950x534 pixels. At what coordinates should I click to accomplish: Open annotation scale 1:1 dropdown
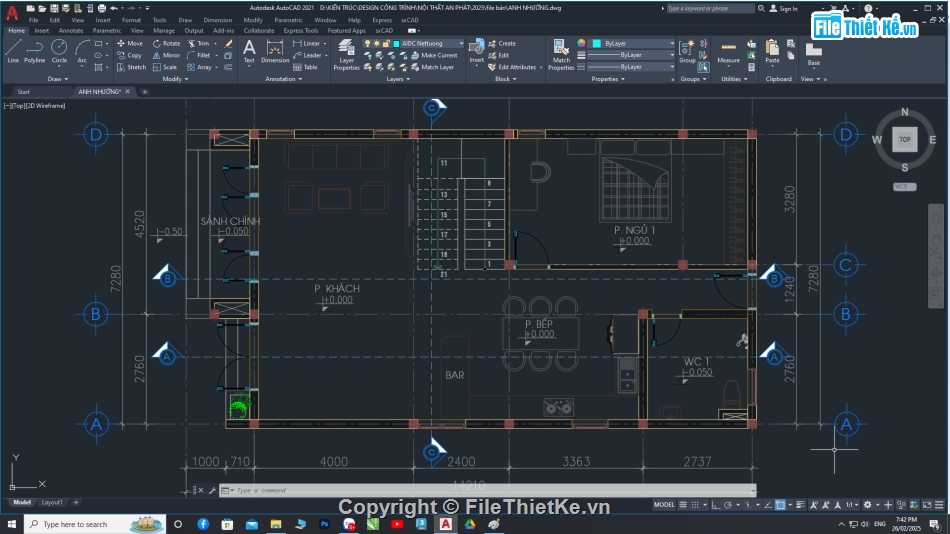point(852,505)
